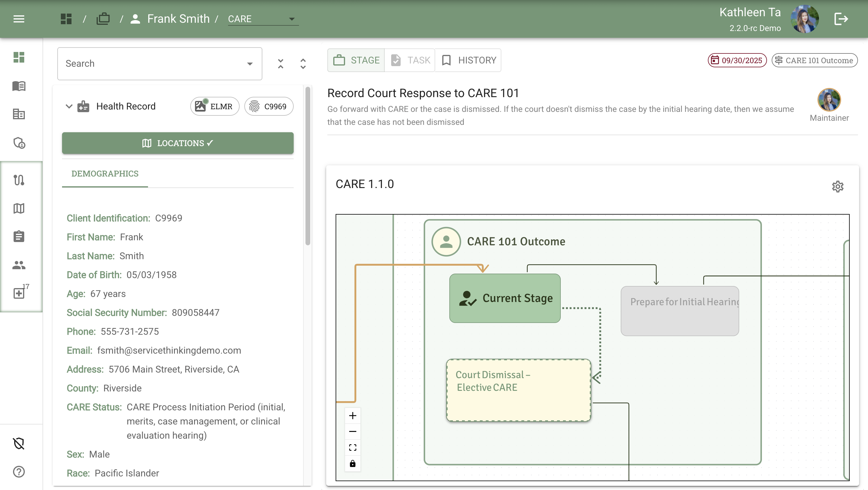Click the CARE 101 Outcome chip

[815, 60]
